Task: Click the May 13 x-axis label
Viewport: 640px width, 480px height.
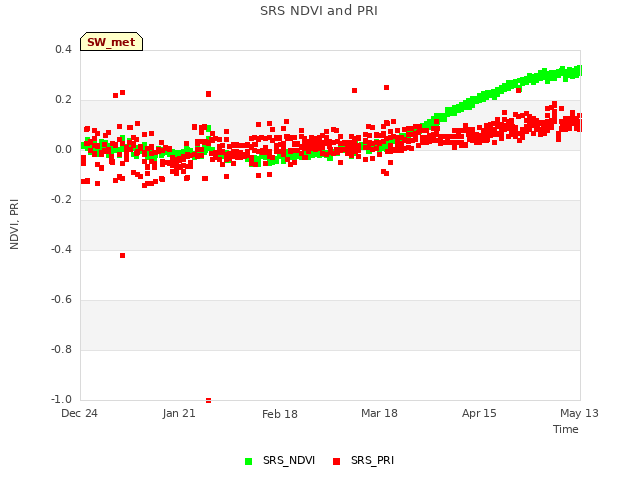Action: coord(579,413)
